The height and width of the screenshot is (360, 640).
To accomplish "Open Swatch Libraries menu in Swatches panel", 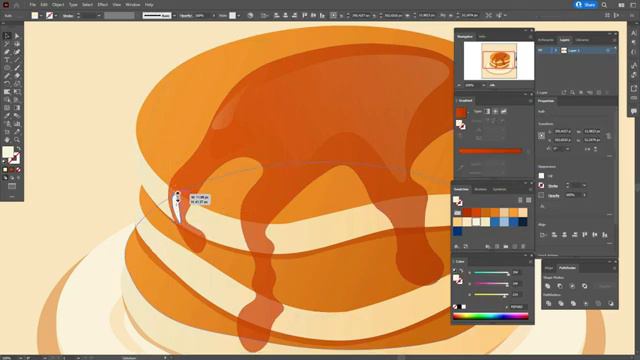I will (456, 247).
